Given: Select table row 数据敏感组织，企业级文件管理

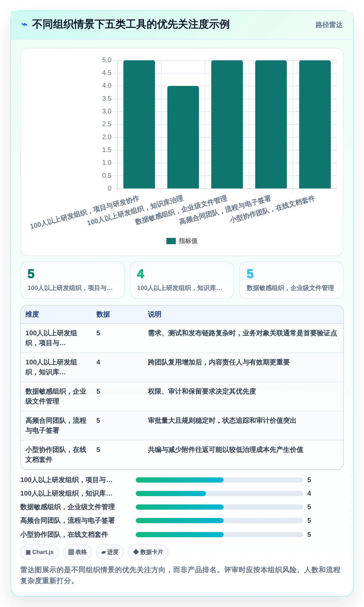Looking at the screenshot, I should [x=182, y=396].
